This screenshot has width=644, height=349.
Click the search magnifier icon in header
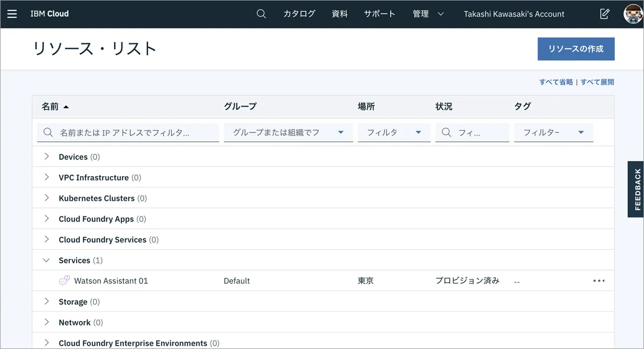tap(261, 14)
